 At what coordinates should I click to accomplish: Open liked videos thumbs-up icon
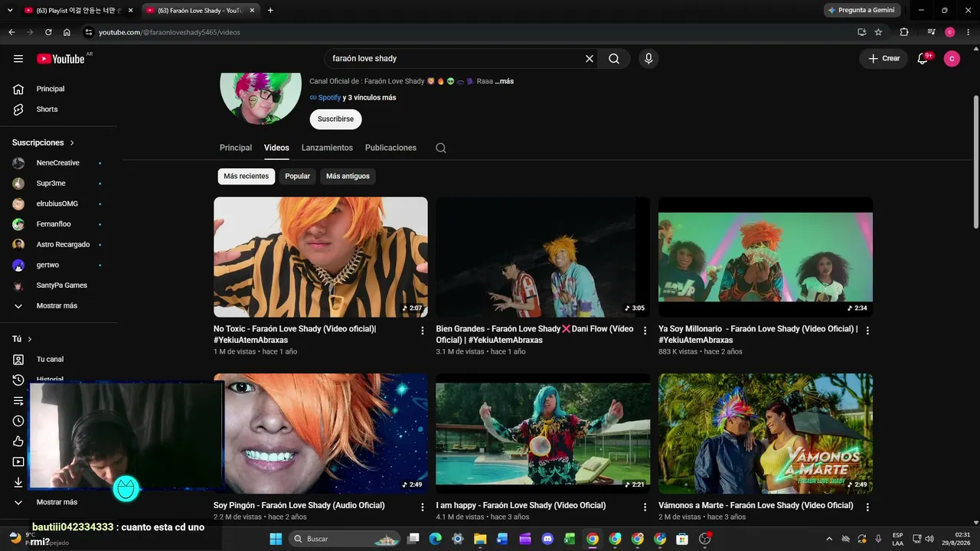point(18,442)
